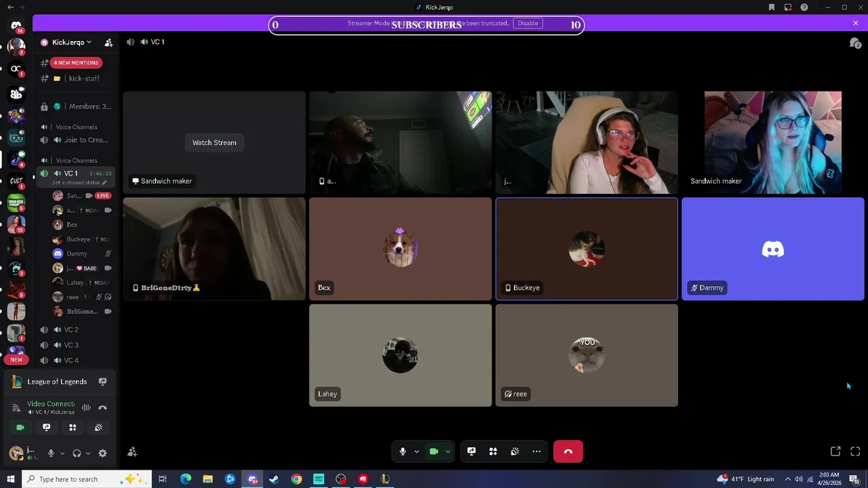
Task: Open microphone options arrow in call bar
Action: tap(416, 451)
